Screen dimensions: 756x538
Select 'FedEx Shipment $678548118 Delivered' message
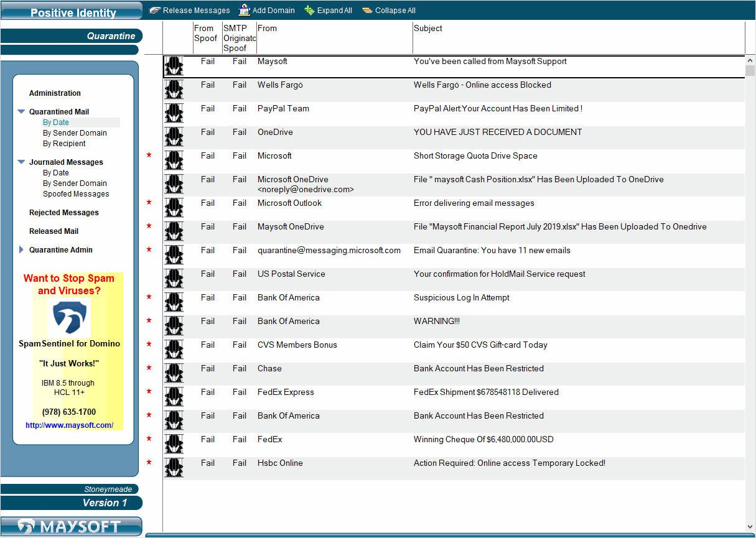[x=486, y=392]
